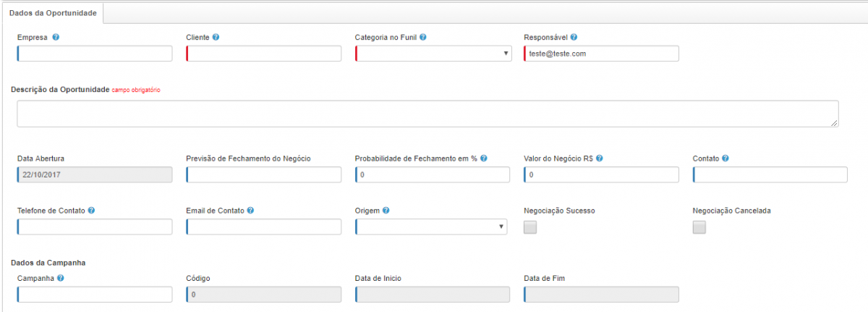Screen dimensions: 868x312
Task: Click help icon next to Contato
Action: [725, 158]
